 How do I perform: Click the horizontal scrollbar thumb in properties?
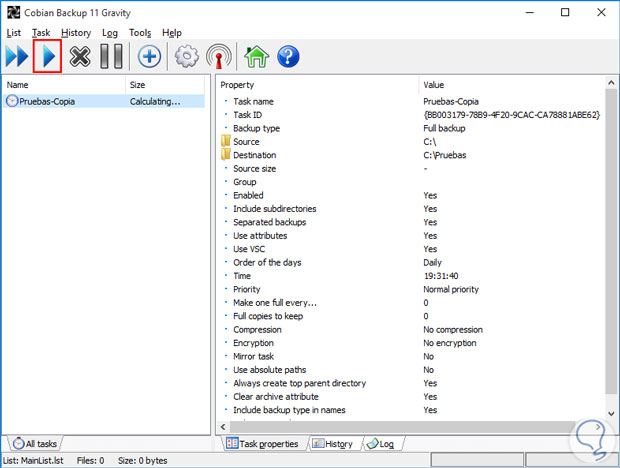tap(403, 427)
